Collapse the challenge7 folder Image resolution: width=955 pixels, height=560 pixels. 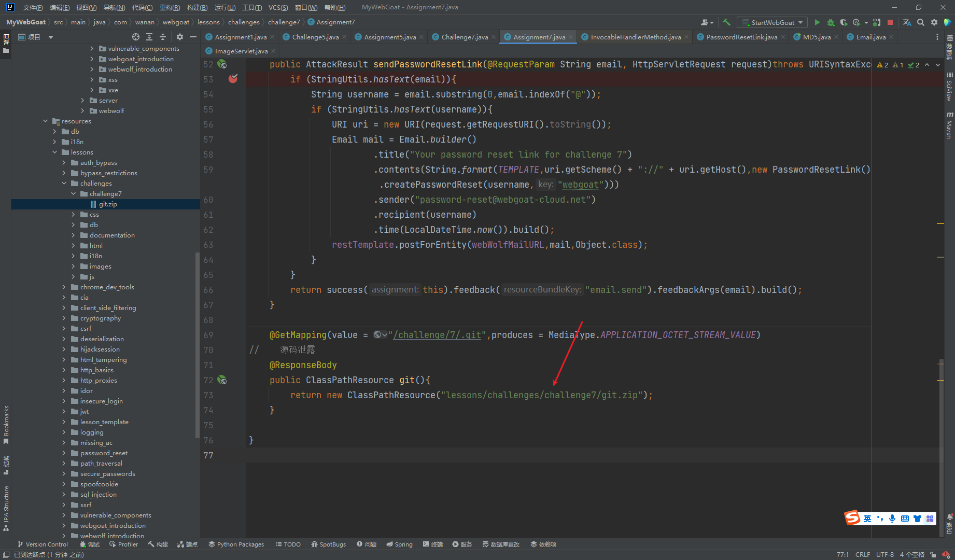[73, 193]
